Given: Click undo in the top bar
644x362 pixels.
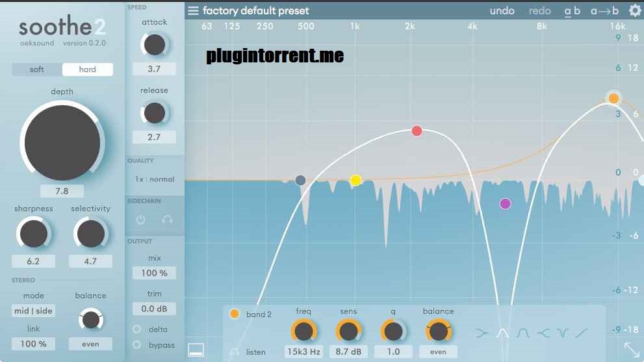Looking at the screenshot, I should pyautogui.click(x=502, y=10).
